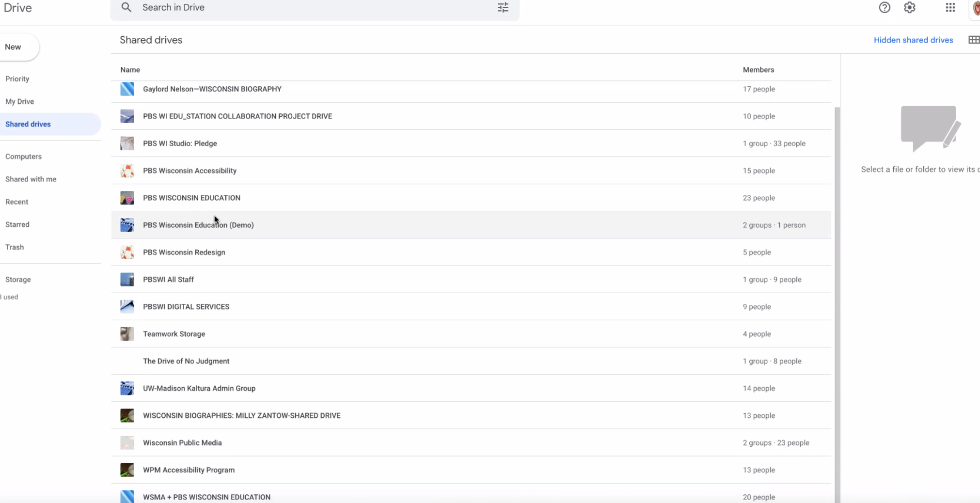Open search filter options icon
The height and width of the screenshot is (503, 980).
pyautogui.click(x=503, y=7)
